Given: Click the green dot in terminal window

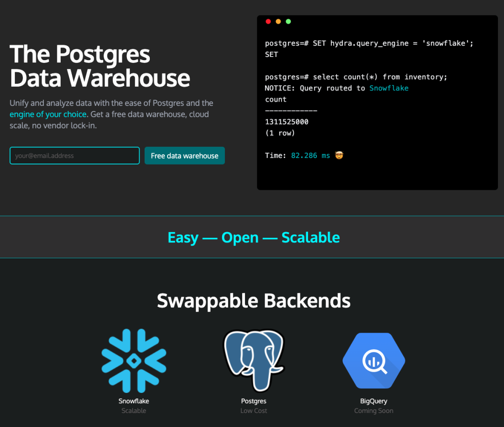Looking at the screenshot, I should (288, 21).
